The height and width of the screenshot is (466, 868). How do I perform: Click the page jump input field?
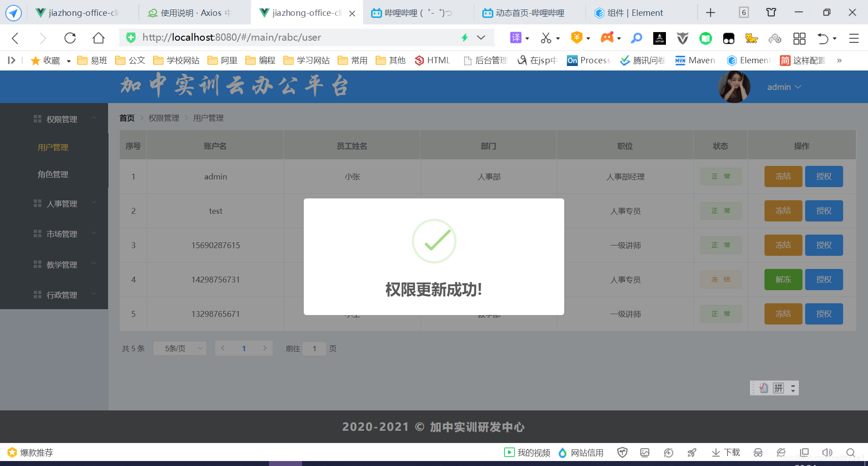click(314, 348)
